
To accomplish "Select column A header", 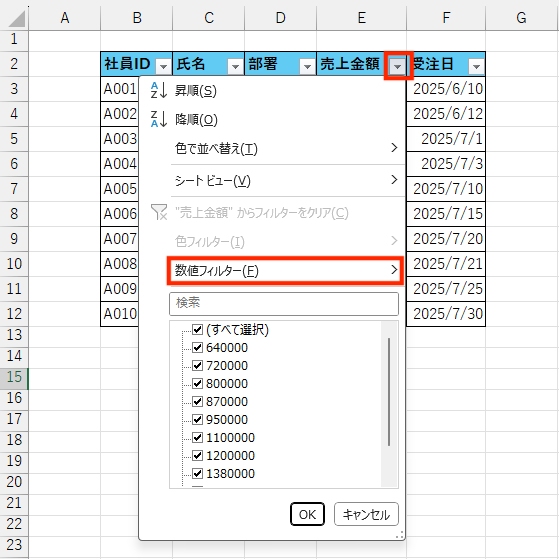I will coord(65,18).
